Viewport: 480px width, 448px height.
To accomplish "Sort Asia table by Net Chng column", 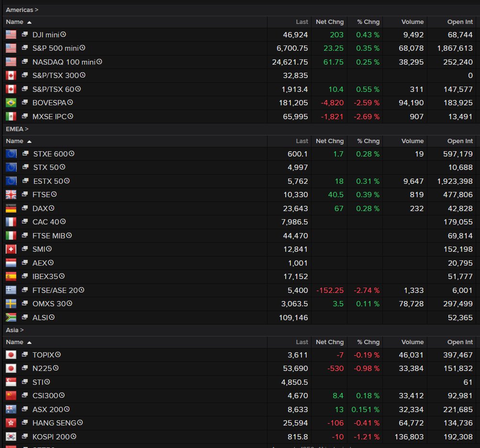I will [330, 342].
